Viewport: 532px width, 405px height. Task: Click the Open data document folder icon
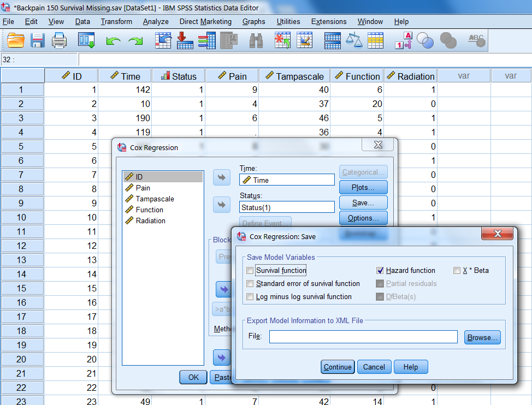pyautogui.click(x=16, y=40)
